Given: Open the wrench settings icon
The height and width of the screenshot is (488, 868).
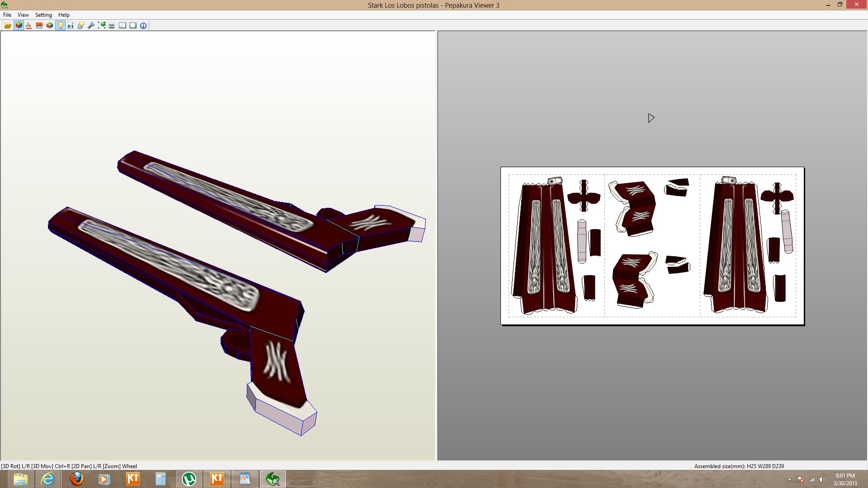Looking at the screenshot, I should pyautogui.click(x=90, y=26).
